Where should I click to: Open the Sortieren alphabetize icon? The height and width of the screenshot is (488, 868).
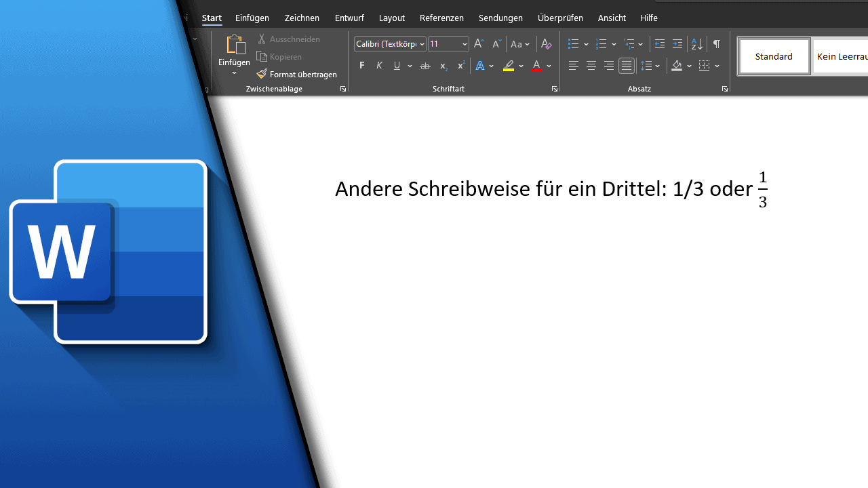(696, 44)
